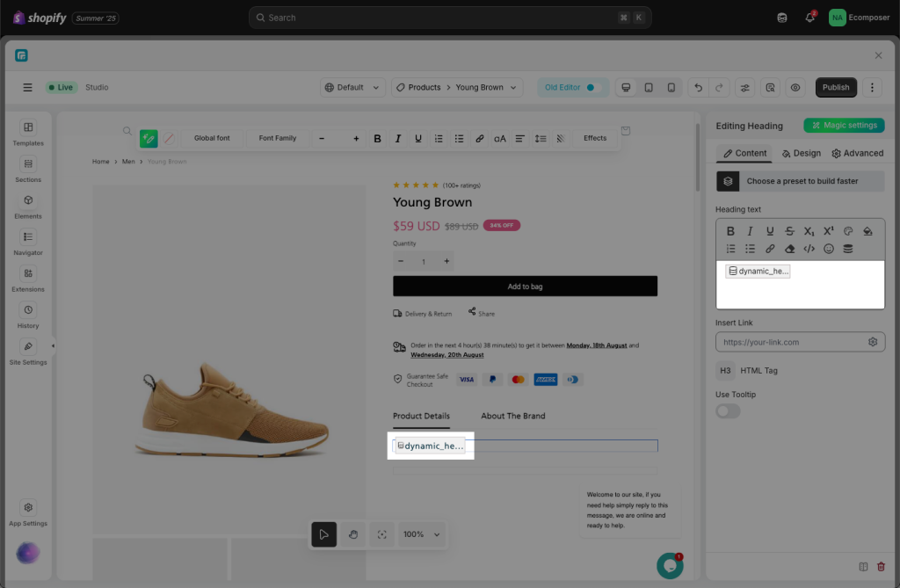Change the H3 HTML Tag
The image size is (900, 588).
click(725, 370)
